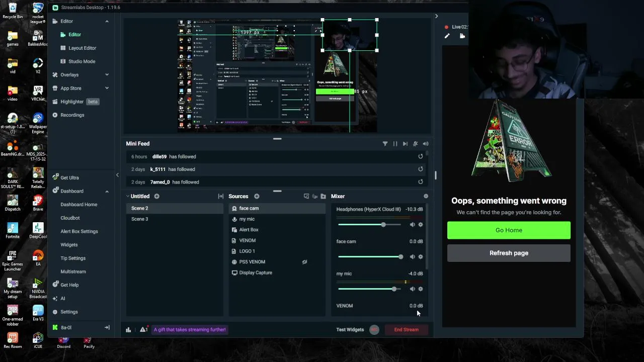Pause the alert queue in Mini Feed
Viewport: 644px width, 362px height.
coord(395,144)
